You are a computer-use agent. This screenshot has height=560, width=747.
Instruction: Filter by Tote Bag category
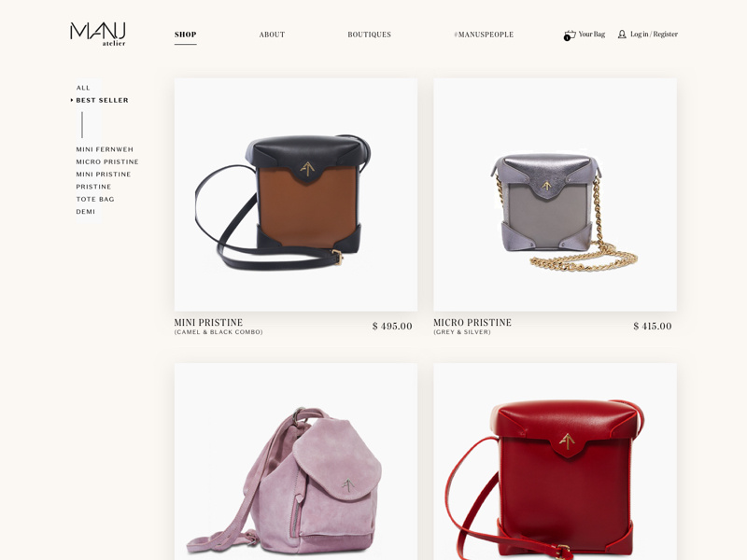click(95, 199)
